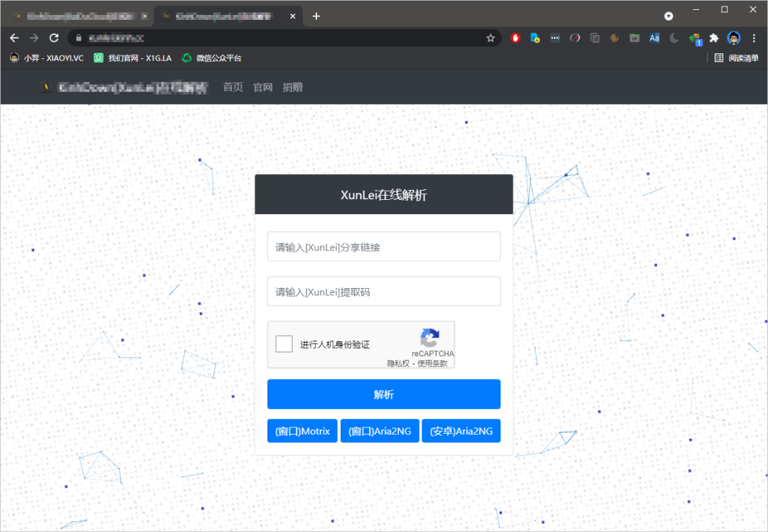Open the 捐赠 navbar link

click(x=292, y=87)
